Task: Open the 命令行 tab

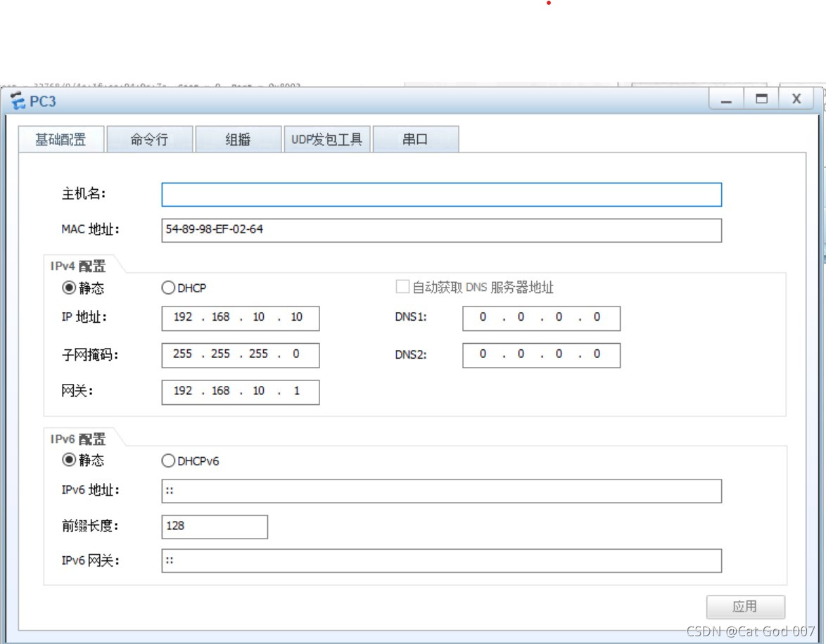Action: (150, 139)
